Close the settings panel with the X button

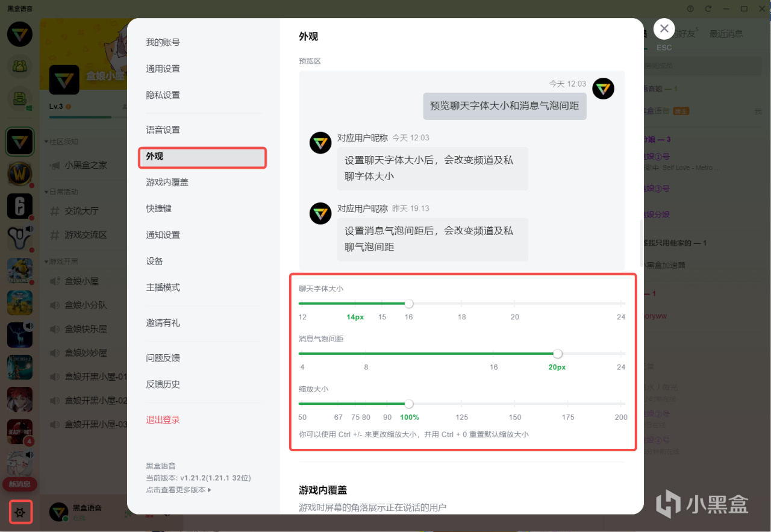point(664,28)
